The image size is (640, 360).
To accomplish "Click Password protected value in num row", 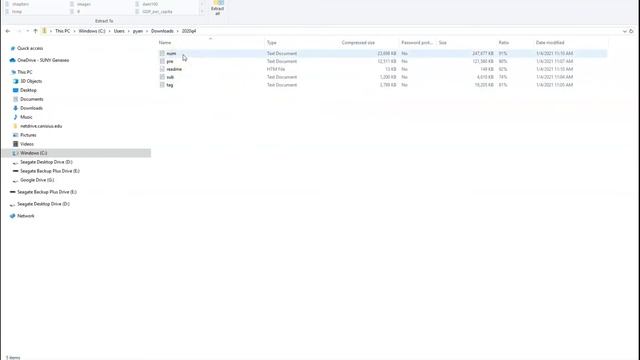I will tap(404, 53).
